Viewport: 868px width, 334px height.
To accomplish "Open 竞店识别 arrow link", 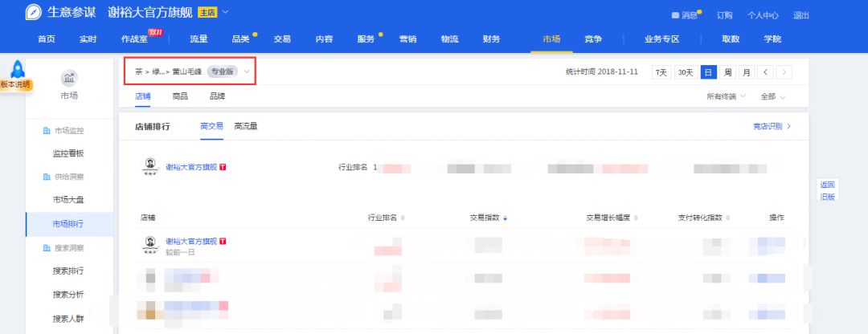I will click(772, 126).
